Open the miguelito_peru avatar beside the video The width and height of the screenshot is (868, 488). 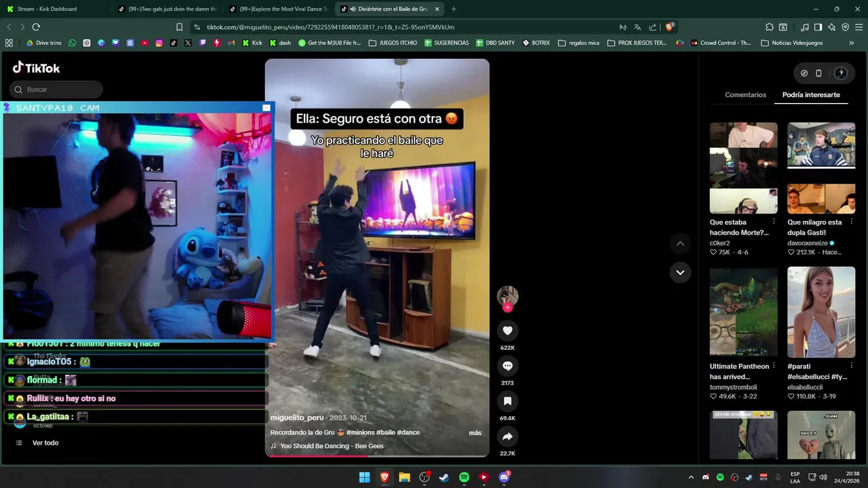click(x=507, y=296)
